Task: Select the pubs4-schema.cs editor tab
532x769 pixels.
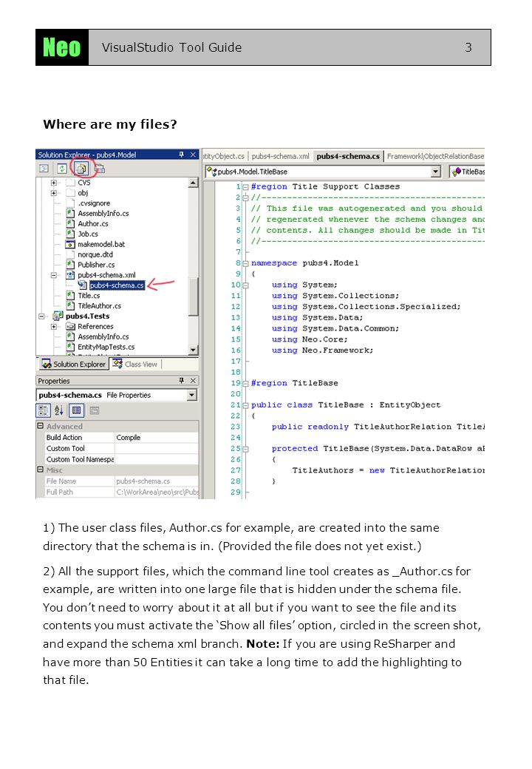Action: (x=348, y=156)
